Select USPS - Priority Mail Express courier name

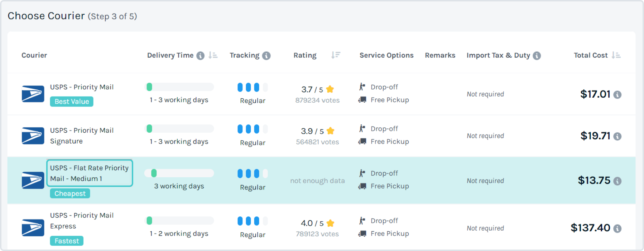[82, 221]
